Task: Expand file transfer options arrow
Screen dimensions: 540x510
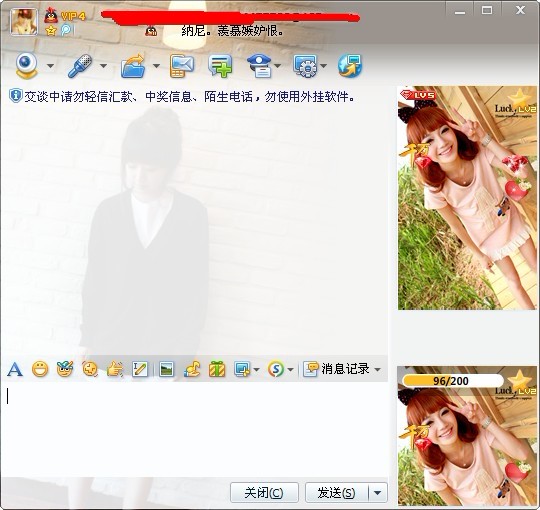Action: (x=156, y=66)
